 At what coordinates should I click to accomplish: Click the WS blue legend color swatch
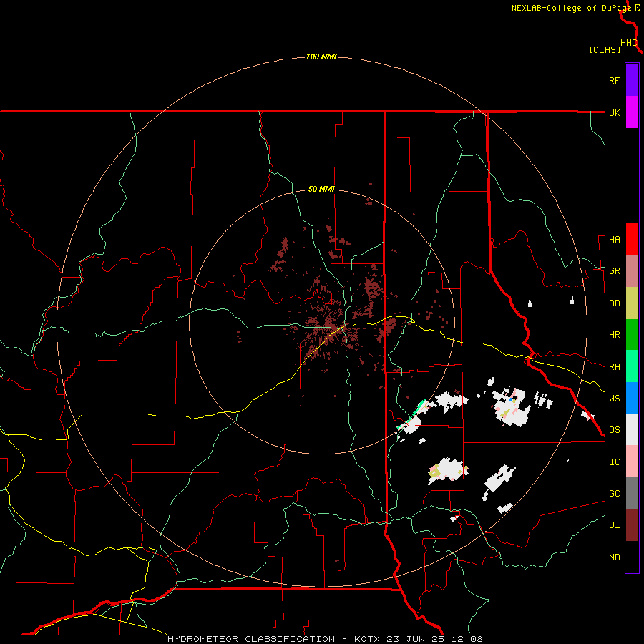coord(632,398)
